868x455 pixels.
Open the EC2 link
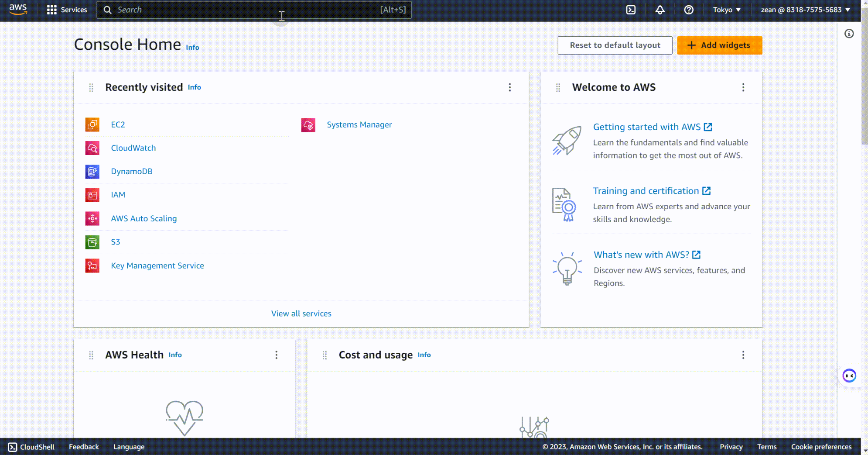(118, 125)
